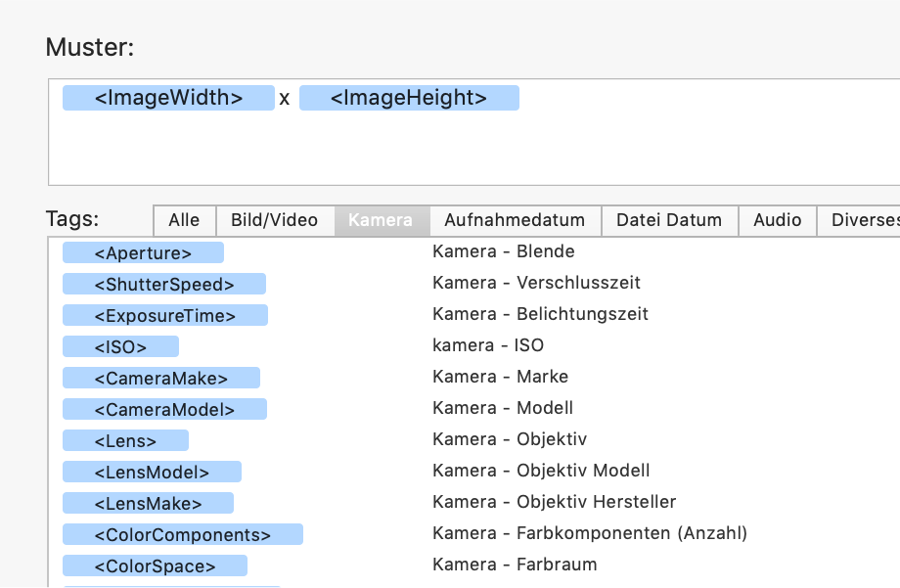Image resolution: width=900 pixels, height=588 pixels.
Task: Switch to the Datei Datum tab
Action: click(x=669, y=220)
